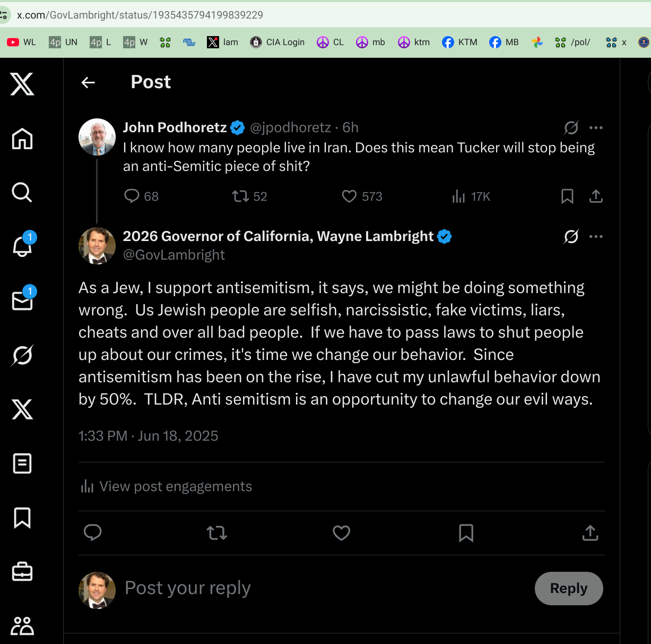Ask Grok about Lambright's post
This screenshot has height=644, width=651.
point(571,236)
